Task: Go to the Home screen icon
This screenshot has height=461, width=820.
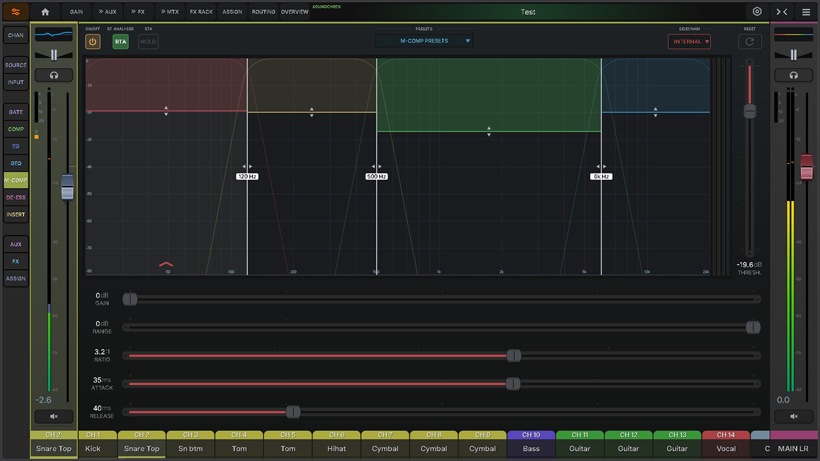Action: tap(45, 11)
